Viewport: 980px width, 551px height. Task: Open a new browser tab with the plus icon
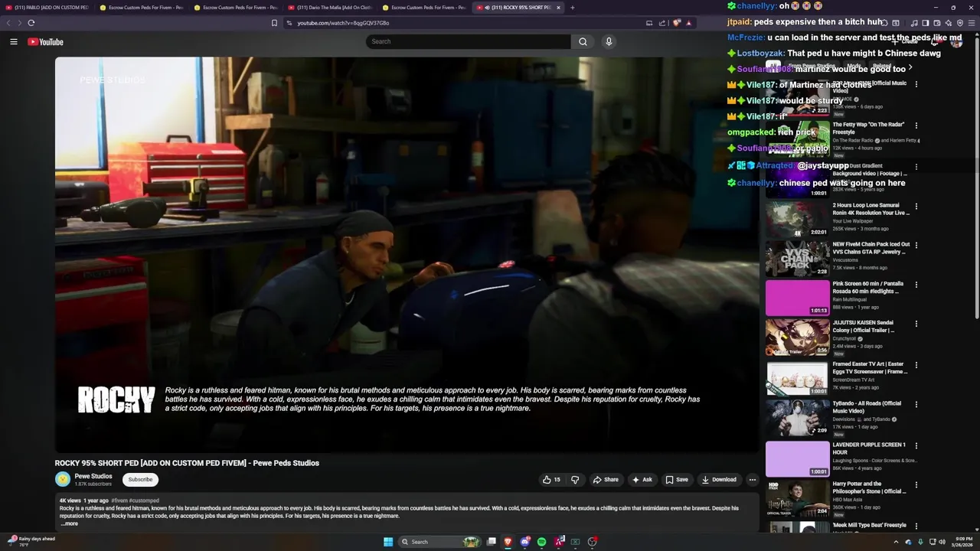(x=572, y=8)
